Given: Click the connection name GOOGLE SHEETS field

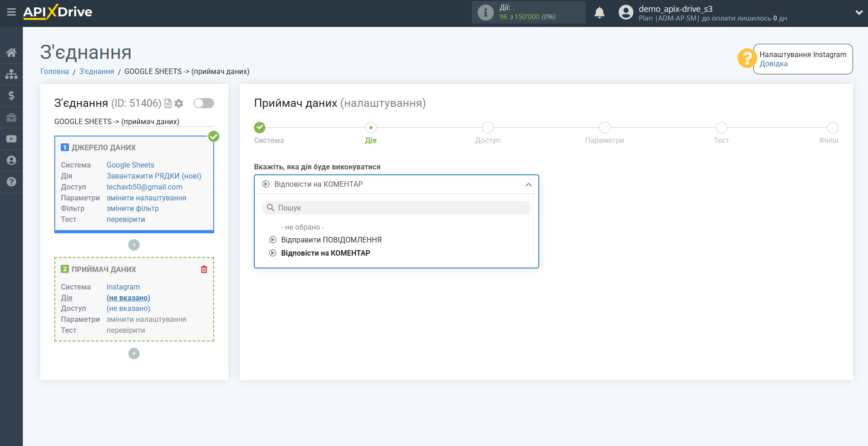Looking at the screenshot, I should [134, 121].
